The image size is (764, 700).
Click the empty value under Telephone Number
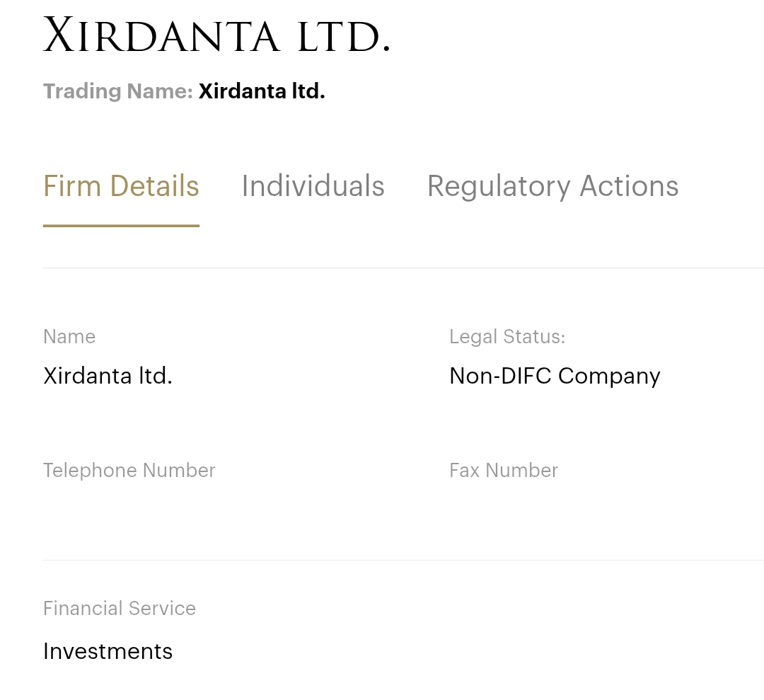[129, 510]
